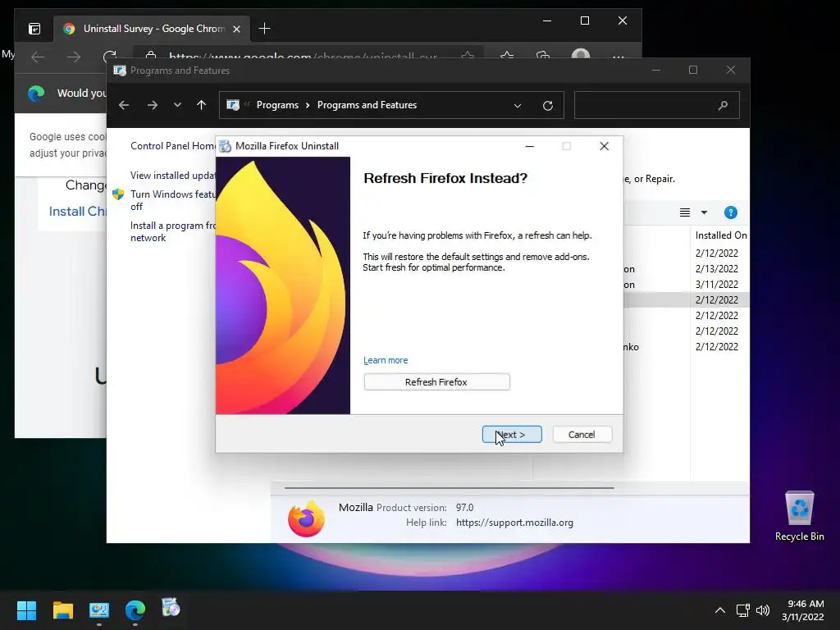The width and height of the screenshot is (840, 630).
Task: Open the tab actions menu in Edge
Action: point(34,29)
